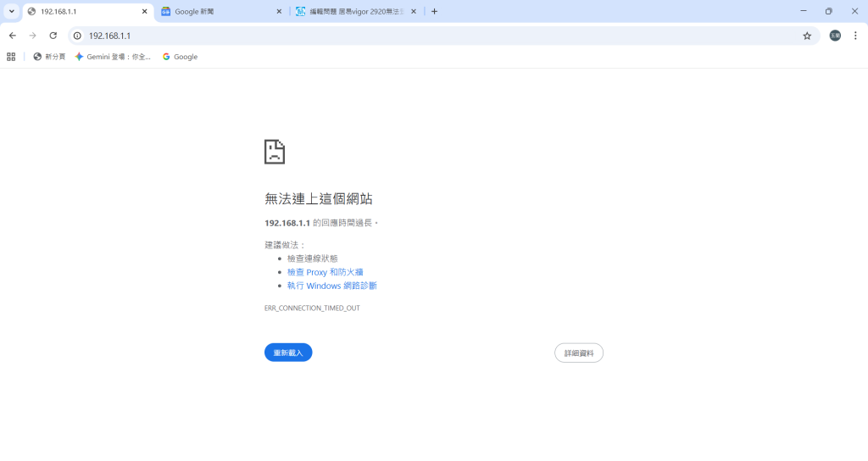Image resolution: width=868 pixels, height=461 pixels.
Task: Close the Google 新聞 tab
Action: click(x=279, y=12)
